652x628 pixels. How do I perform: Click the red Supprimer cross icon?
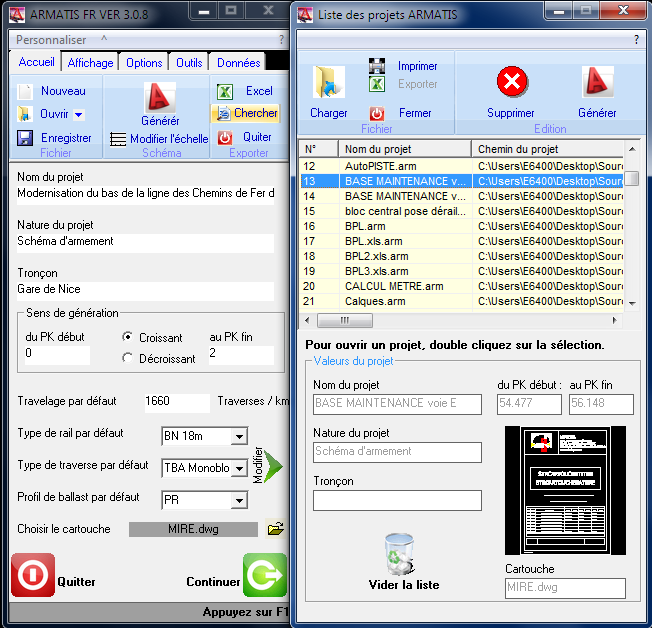pos(512,82)
